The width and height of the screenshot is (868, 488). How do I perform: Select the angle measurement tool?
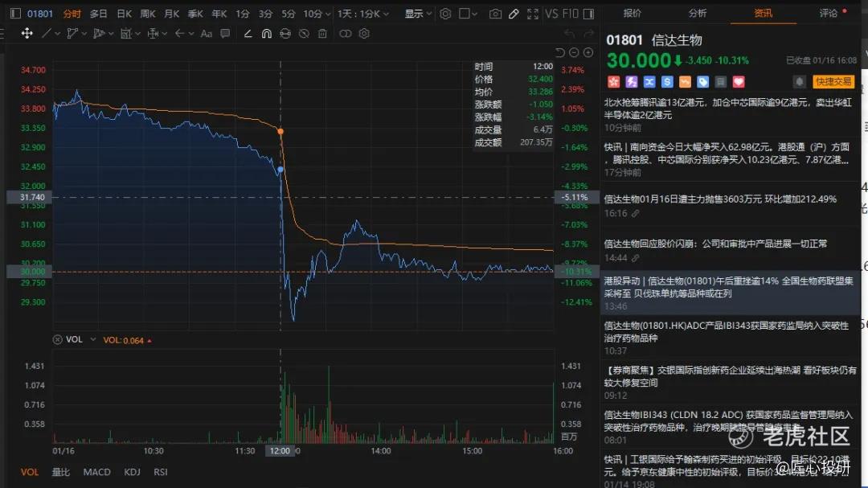(248, 34)
